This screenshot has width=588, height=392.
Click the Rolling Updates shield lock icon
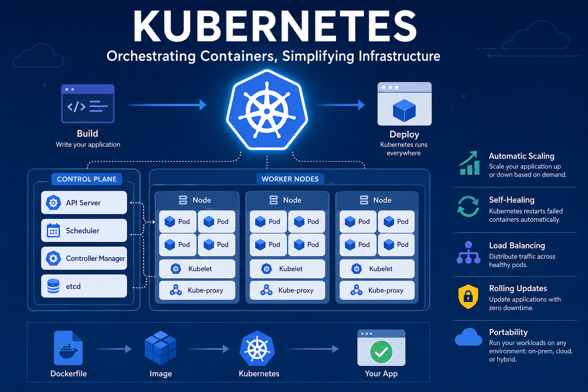point(468,296)
